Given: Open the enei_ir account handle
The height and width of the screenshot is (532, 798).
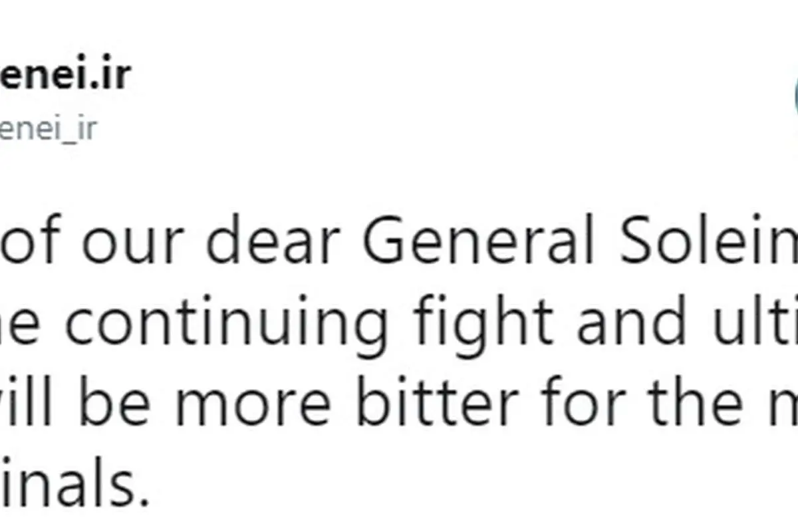Looking at the screenshot, I should coord(48,128).
